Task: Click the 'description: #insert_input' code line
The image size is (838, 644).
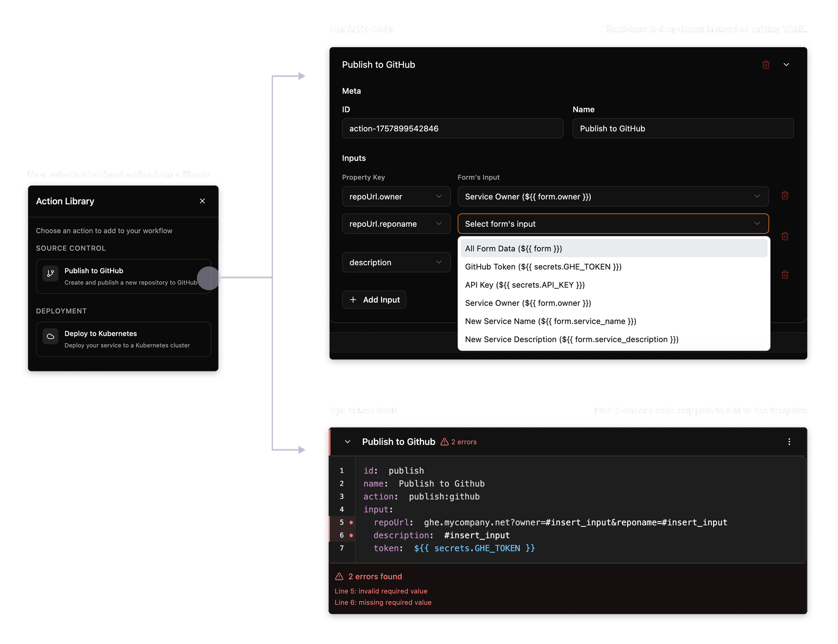Action: pos(441,535)
